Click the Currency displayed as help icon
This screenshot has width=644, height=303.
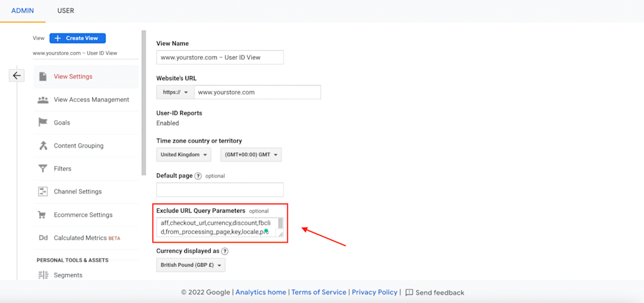click(x=225, y=251)
